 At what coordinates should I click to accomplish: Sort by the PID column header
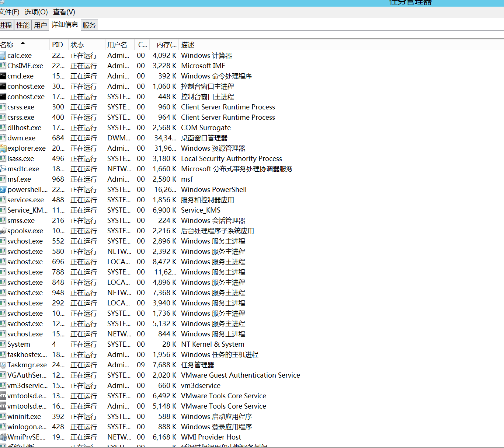[59, 45]
